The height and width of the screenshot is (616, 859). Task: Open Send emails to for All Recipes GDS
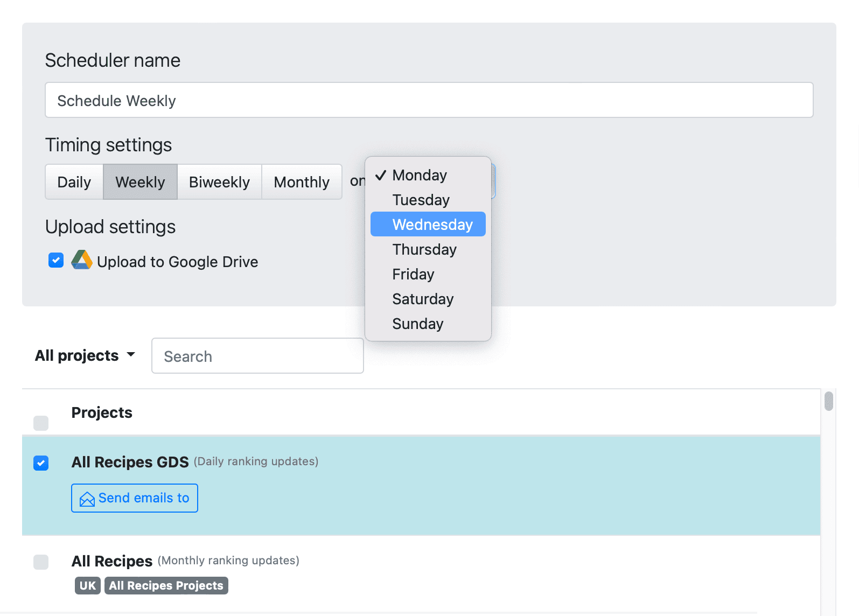135,498
